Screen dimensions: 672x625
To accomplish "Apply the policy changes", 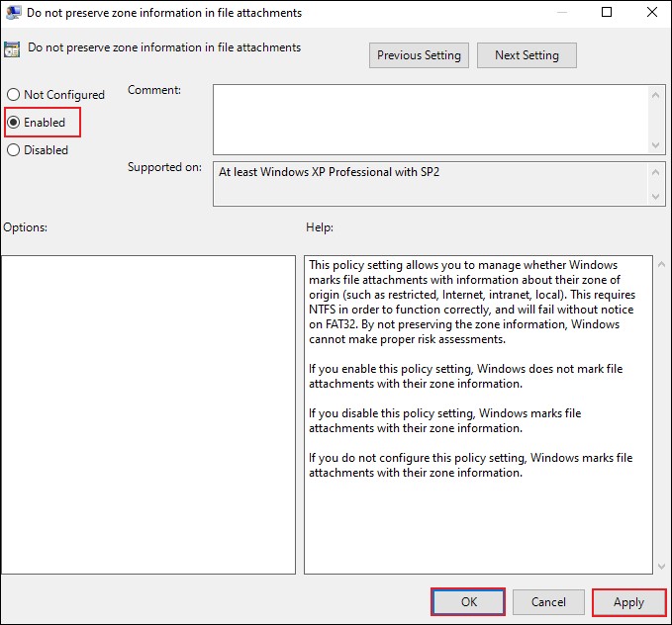I will tap(628, 602).
